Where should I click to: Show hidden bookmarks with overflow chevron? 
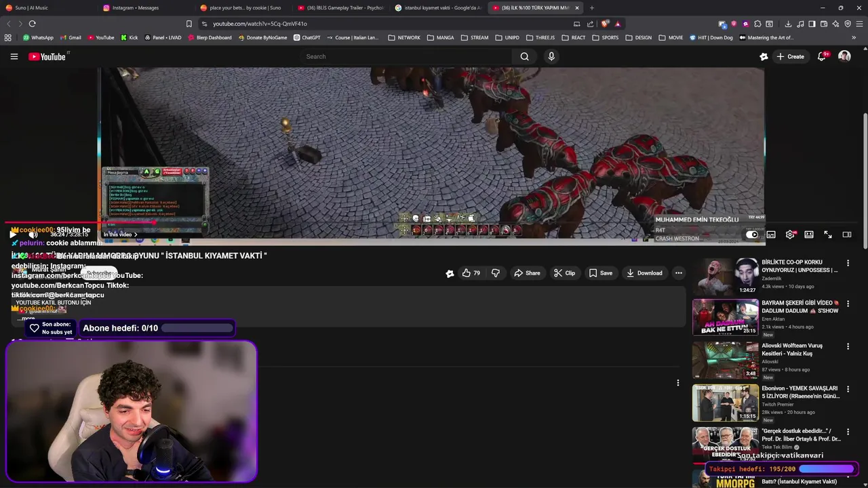pos(855,38)
